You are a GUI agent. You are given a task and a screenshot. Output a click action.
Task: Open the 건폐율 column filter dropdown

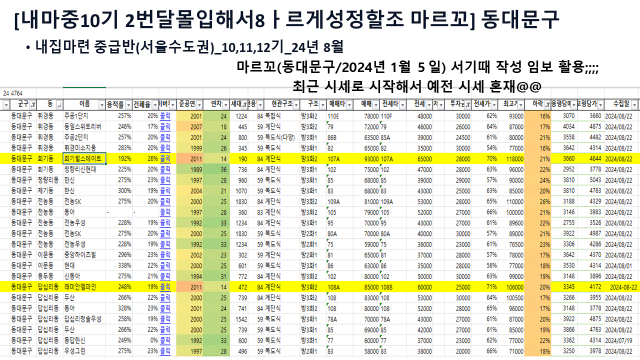click(x=155, y=105)
